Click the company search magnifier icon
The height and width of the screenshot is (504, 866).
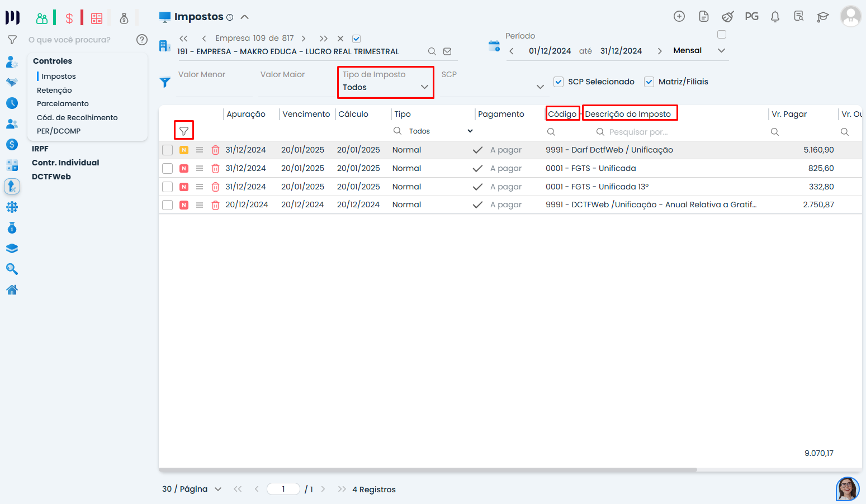(432, 51)
